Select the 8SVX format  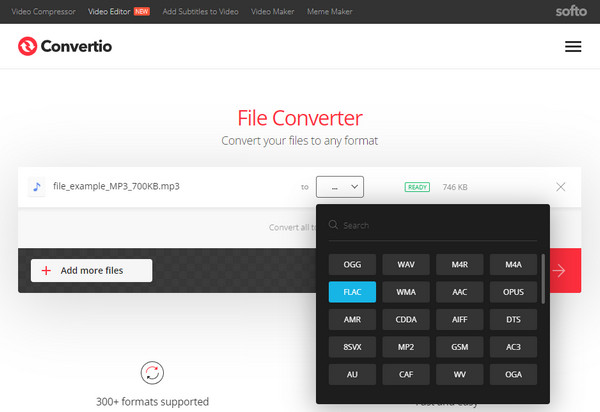352,347
